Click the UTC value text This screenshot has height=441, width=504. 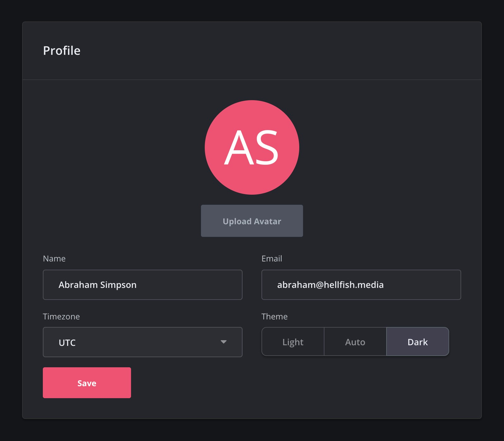point(67,343)
